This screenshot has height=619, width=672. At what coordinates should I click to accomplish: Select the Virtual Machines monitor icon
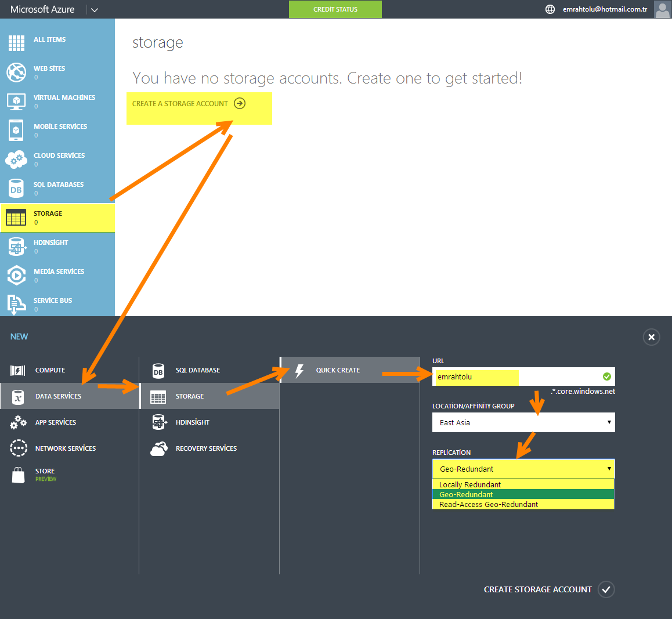[x=16, y=101]
